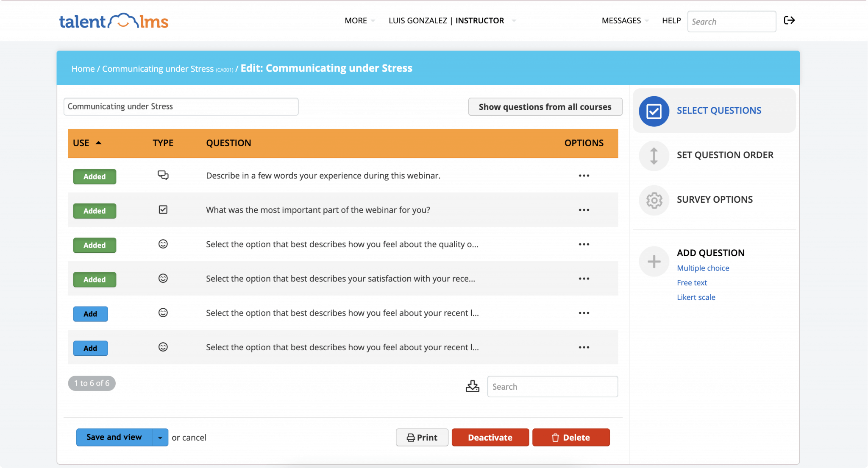868x469 pixels.
Task: Click the survey name input field
Action: click(181, 106)
